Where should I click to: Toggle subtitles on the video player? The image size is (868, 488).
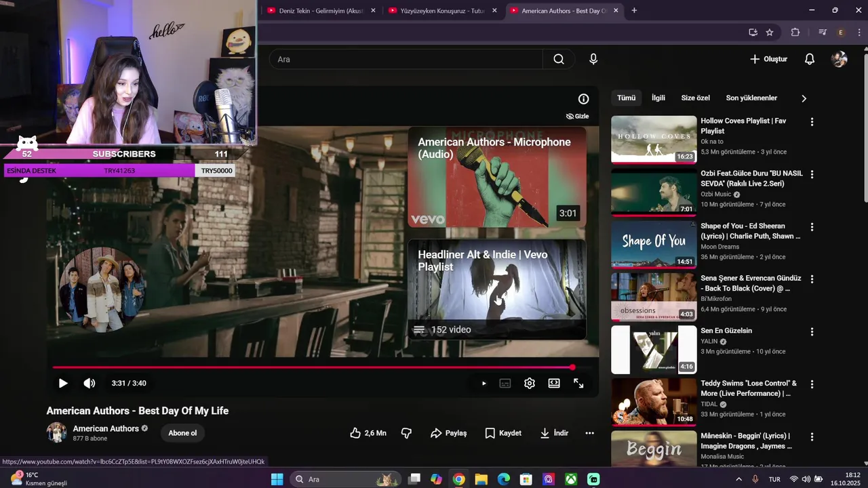tap(505, 383)
